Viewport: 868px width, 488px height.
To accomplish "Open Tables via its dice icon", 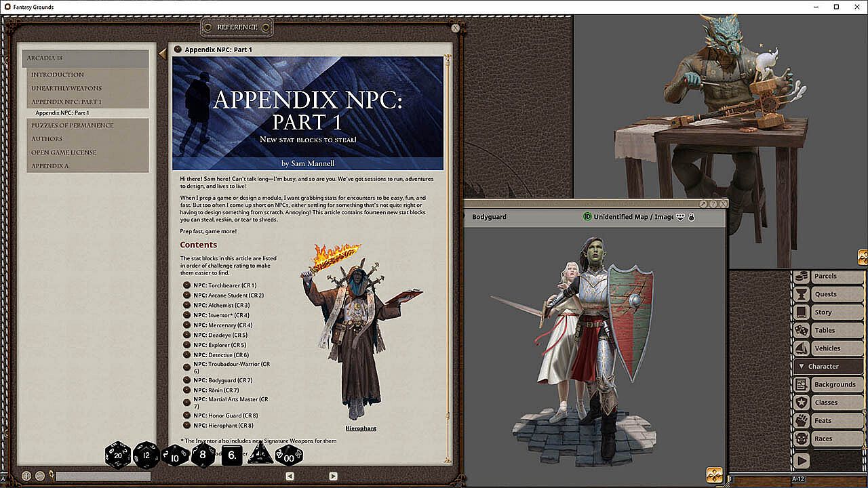I will tap(801, 330).
